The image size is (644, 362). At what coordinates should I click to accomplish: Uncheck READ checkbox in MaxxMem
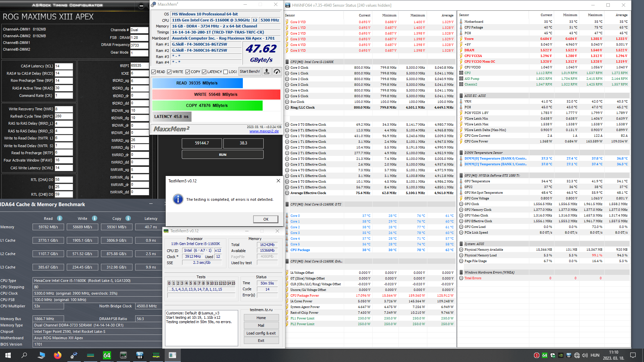click(153, 72)
